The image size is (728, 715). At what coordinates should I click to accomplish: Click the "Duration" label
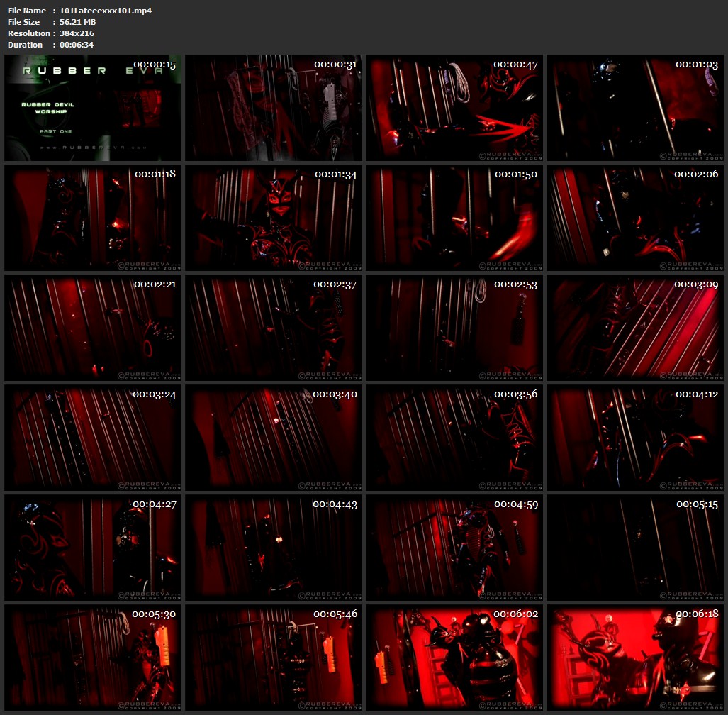point(25,45)
